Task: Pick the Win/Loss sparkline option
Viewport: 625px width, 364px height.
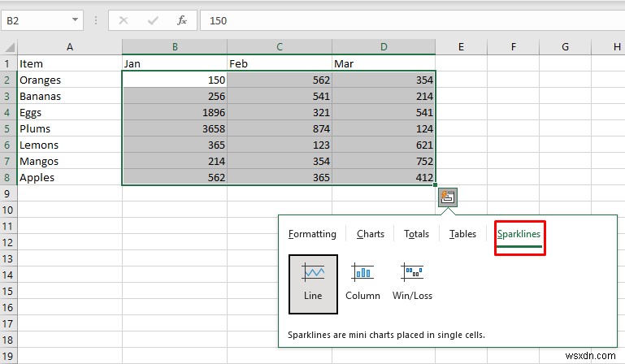Action: point(412,282)
